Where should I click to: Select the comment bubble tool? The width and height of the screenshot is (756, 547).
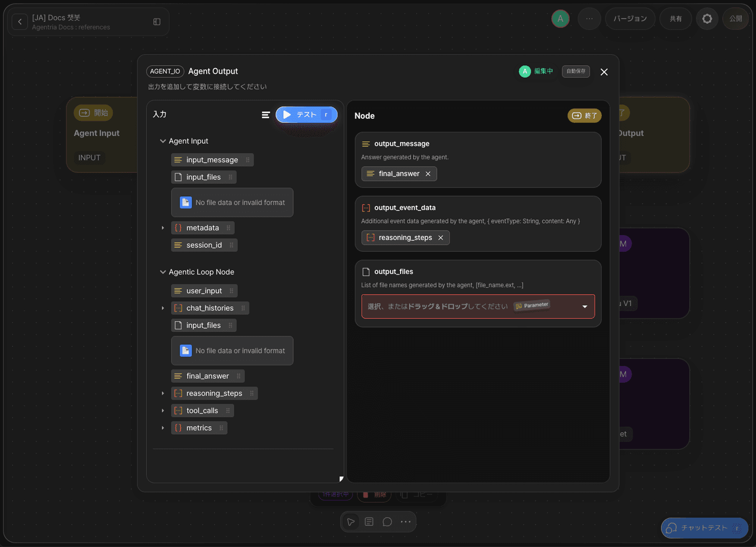point(387,522)
